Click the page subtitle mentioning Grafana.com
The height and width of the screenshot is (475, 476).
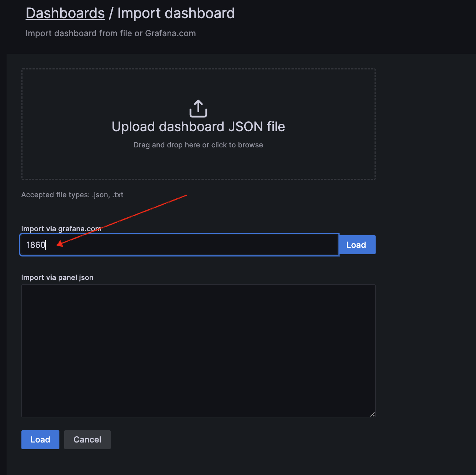point(111,33)
